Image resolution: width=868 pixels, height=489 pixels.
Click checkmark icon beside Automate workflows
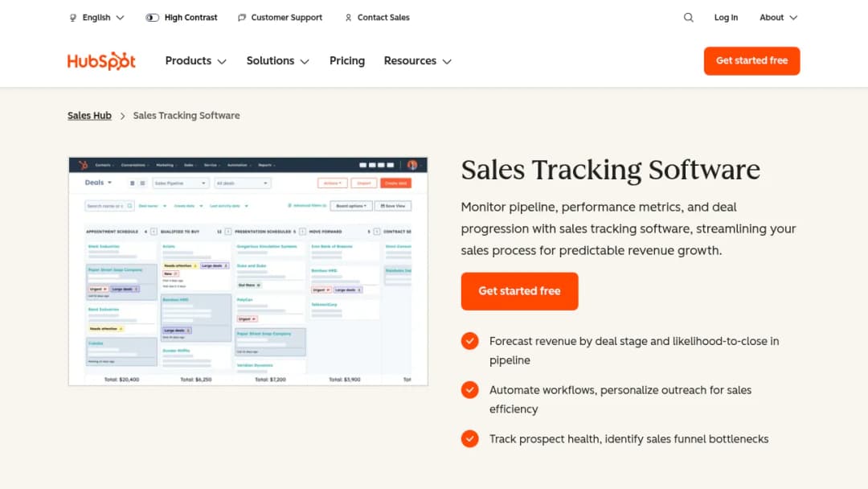[470, 390]
